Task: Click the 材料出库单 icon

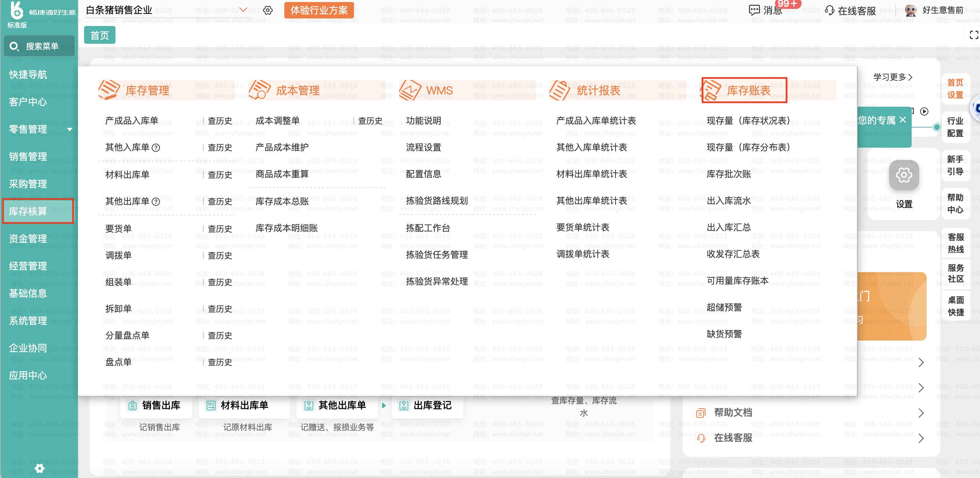Action: pos(211,406)
